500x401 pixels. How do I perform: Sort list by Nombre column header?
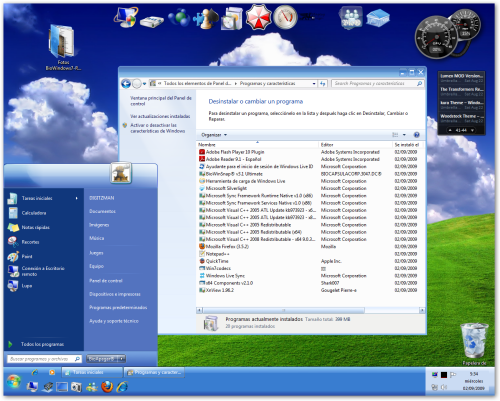[x=257, y=145]
